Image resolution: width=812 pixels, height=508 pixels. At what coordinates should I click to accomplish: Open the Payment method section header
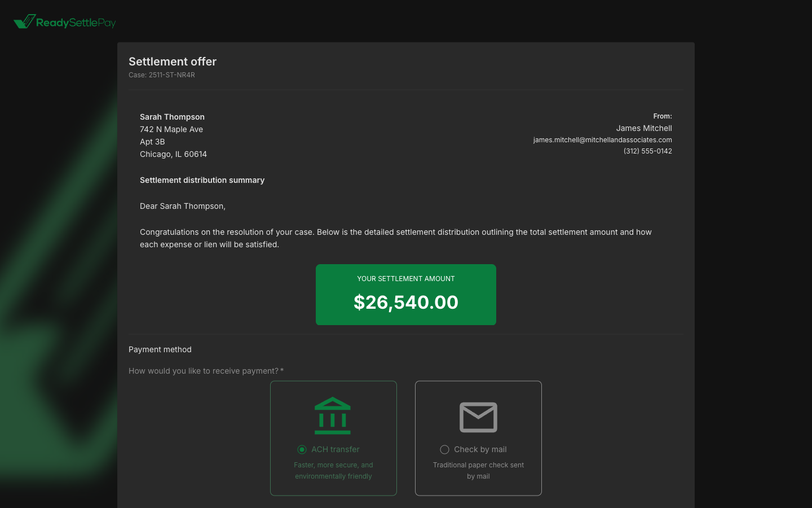(160, 349)
